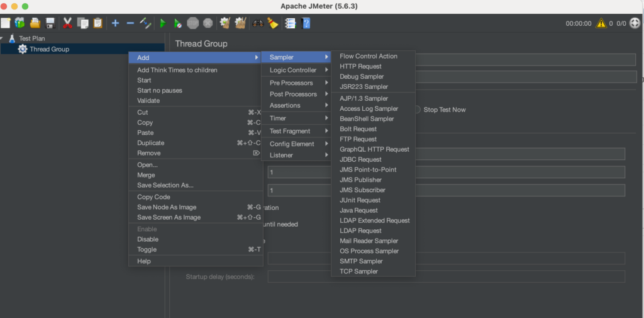
Task: Select Thread Group tree row
Action: [x=82, y=49]
